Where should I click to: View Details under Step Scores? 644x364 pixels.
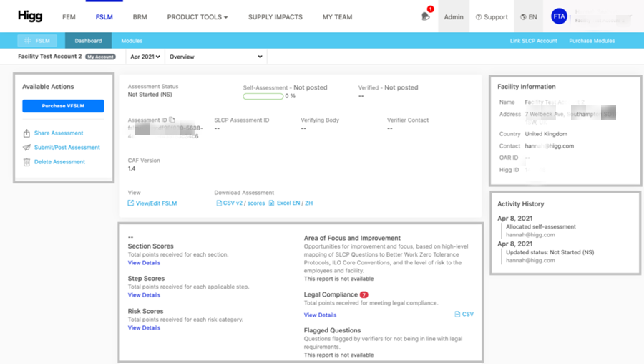click(144, 295)
